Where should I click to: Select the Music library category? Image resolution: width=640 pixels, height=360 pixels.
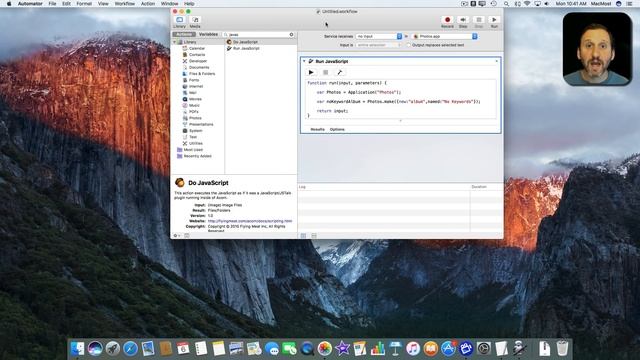click(194, 105)
